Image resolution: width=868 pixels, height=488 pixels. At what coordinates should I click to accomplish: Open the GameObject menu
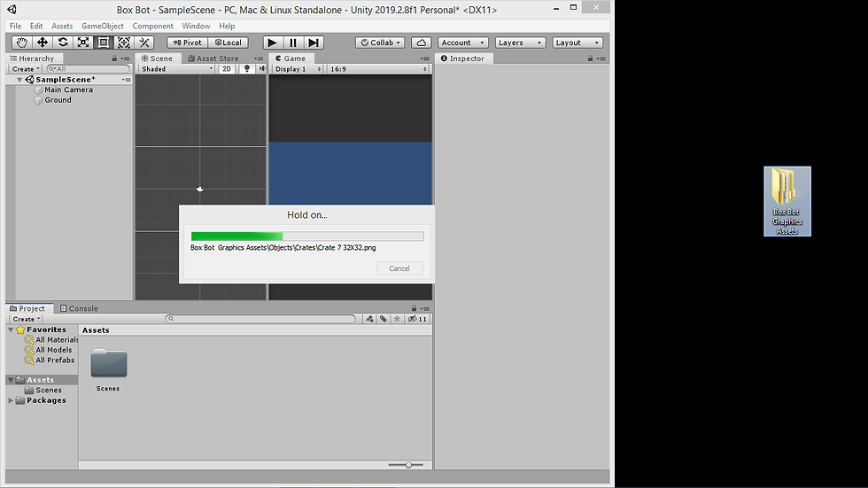point(103,26)
